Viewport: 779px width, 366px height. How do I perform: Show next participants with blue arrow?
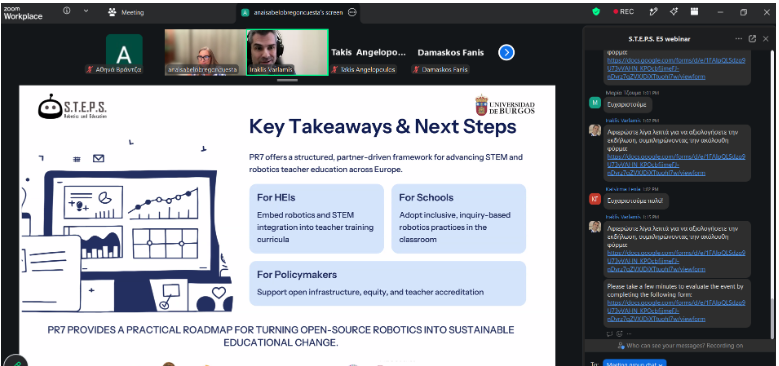pos(506,52)
